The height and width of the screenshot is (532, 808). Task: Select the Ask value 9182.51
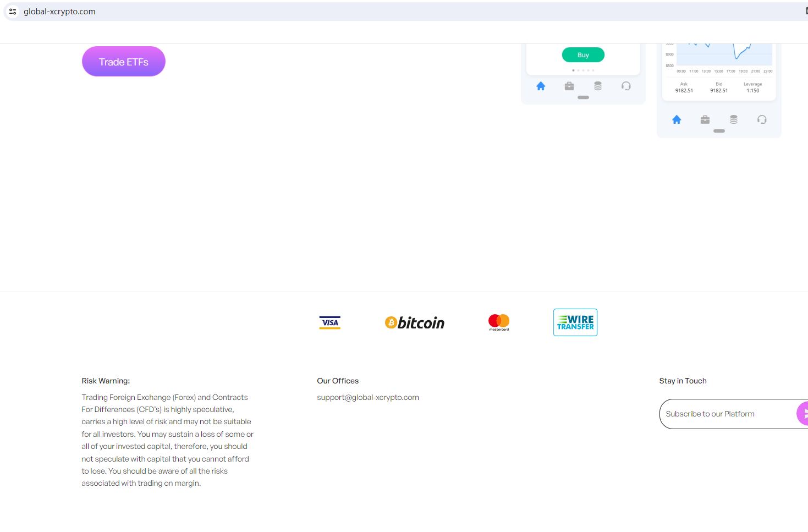click(684, 91)
